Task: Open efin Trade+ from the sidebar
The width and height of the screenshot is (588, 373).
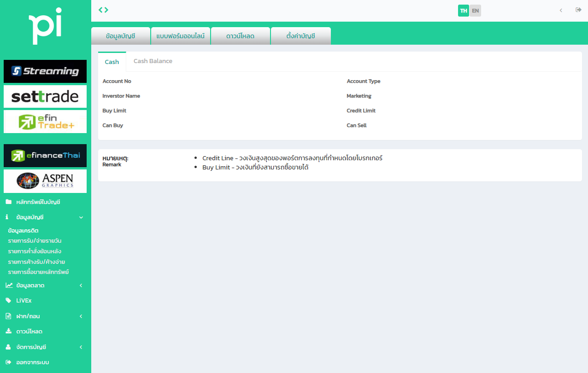Action: coord(45,121)
